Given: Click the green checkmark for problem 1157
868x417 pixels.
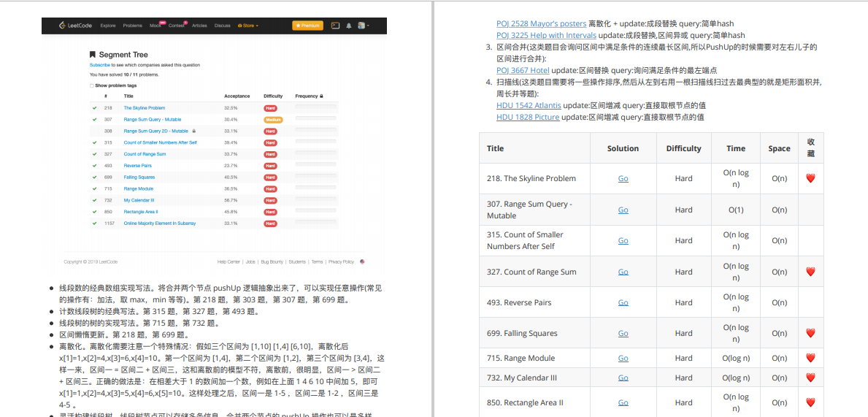Looking at the screenshot, I should pos(94,223).
